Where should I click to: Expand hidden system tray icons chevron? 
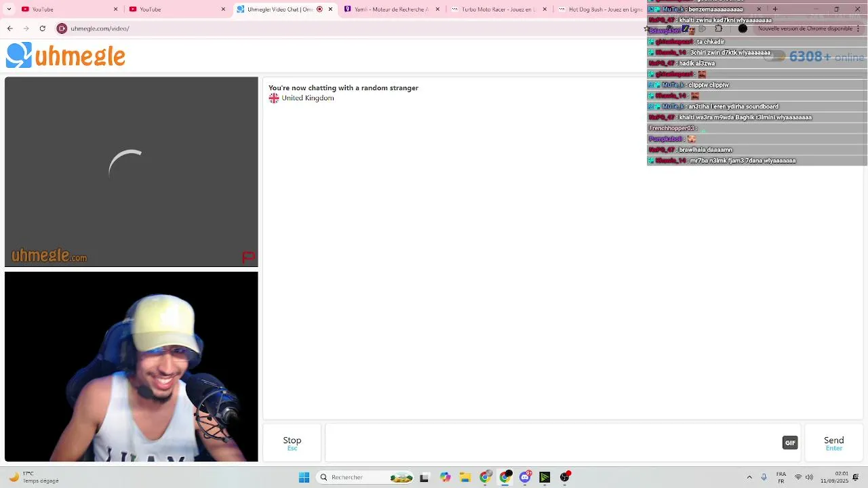(749, 477)
